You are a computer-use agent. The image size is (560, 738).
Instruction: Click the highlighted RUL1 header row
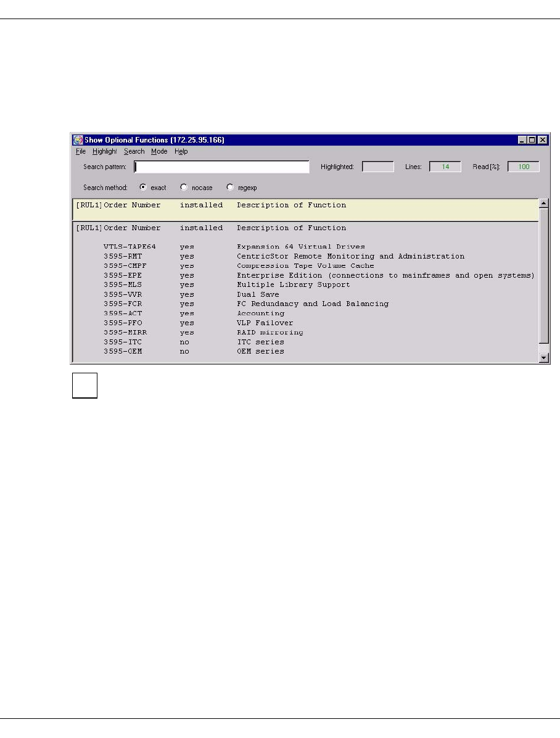[x=305, y=210]
